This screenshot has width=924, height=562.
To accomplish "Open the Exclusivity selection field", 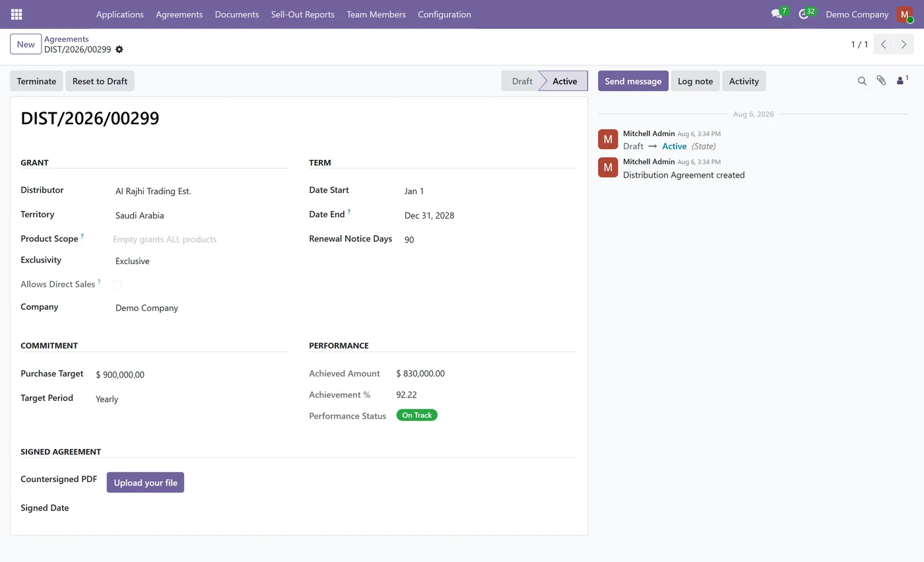I will 201,261.
